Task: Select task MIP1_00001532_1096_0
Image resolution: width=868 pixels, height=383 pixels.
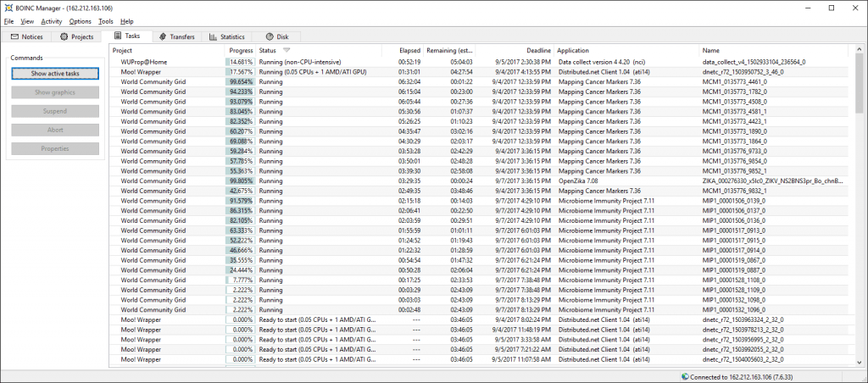Action: pyautogui.click(x=478, y=310)
